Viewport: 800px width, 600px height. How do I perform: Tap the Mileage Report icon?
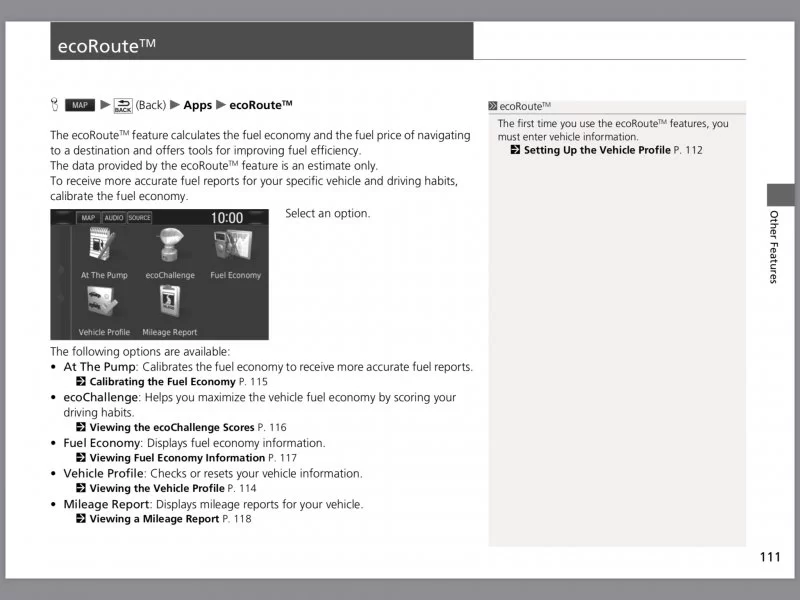point(169,305)
